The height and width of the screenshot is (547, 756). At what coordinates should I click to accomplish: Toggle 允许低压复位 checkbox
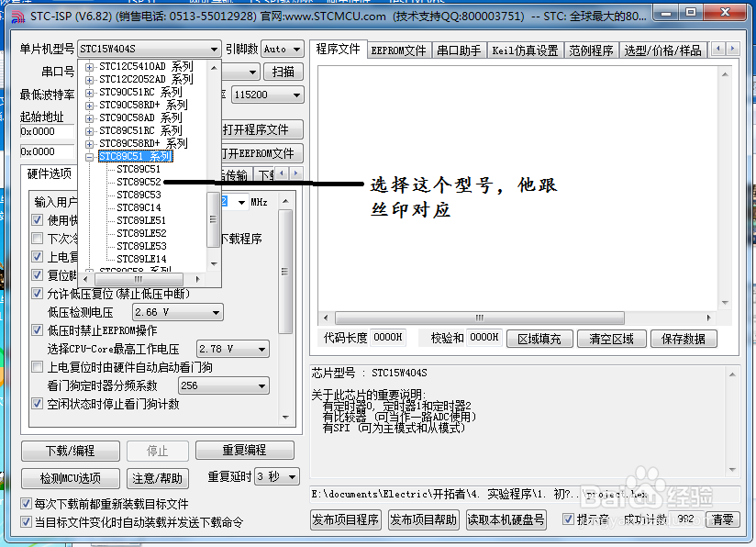point(37,294)
